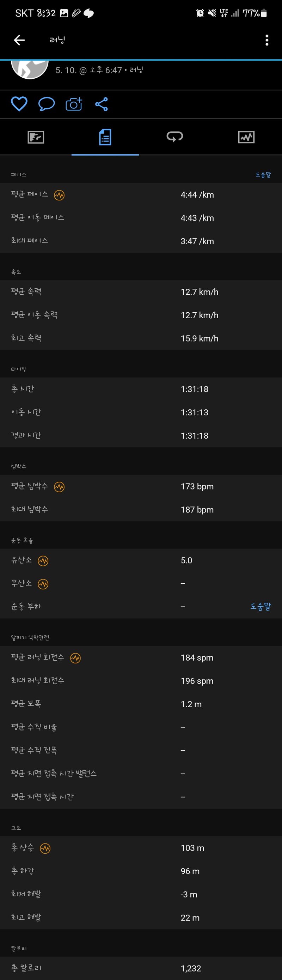The image size is (282, 980).
Task: Tap the chart icon beside 평균 러닝 회전수
Action: pos(75,658)
